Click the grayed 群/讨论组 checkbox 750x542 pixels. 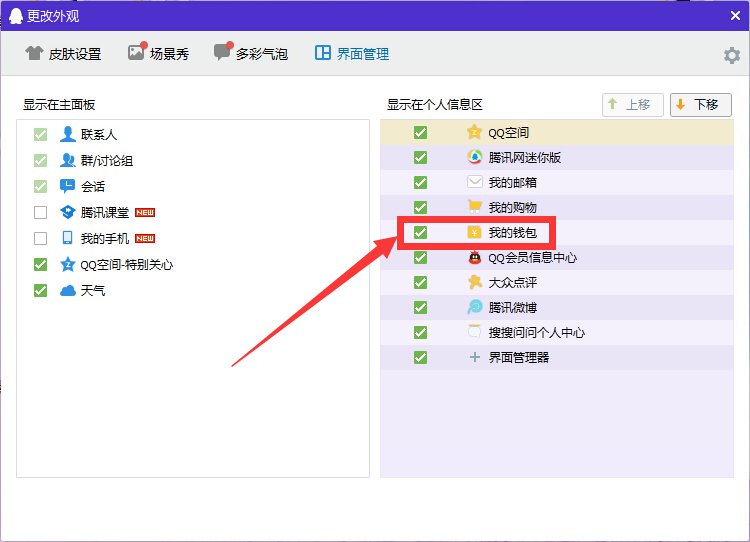click(x=41, y=160)
